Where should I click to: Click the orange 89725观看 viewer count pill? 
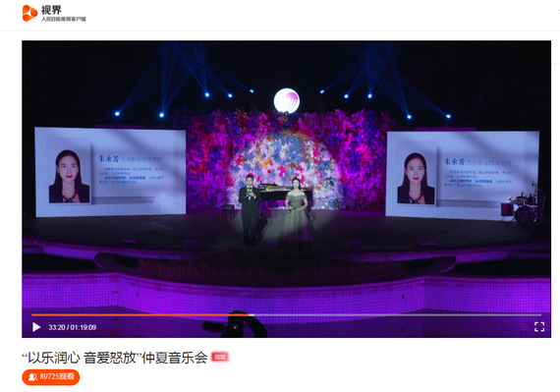point(51,377)
